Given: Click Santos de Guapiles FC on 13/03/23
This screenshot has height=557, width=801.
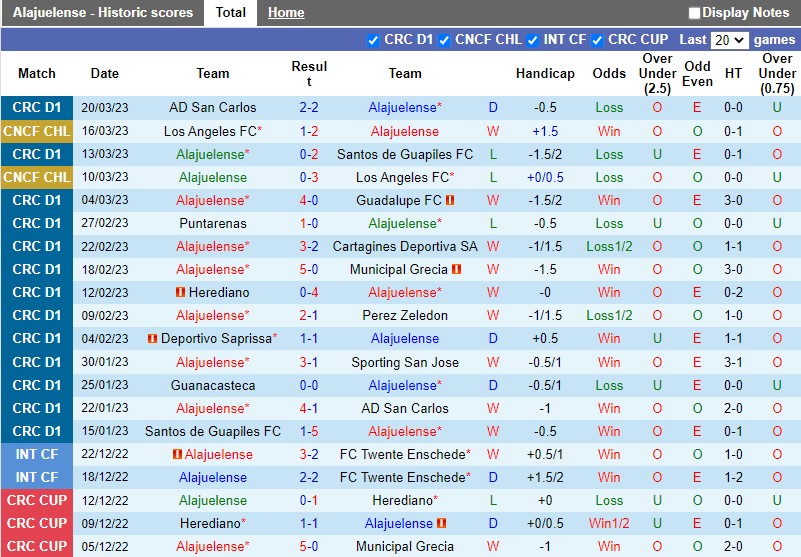Looking at the screenshot, I should click(x=405, y=154).
